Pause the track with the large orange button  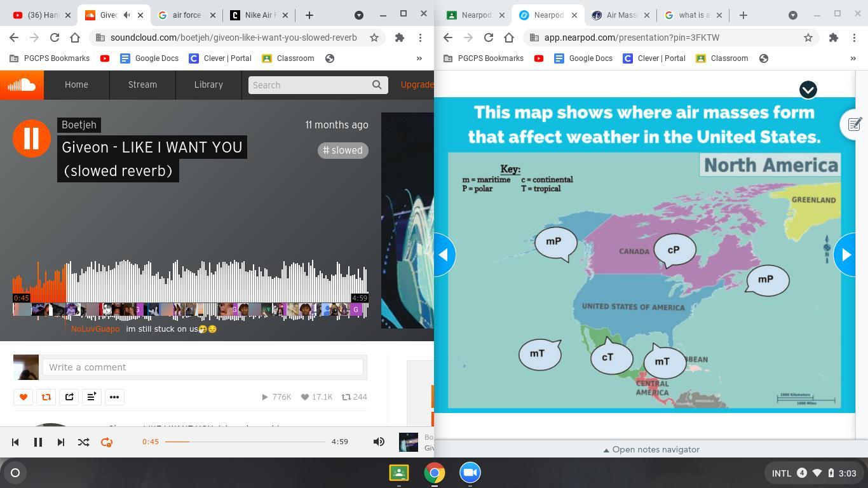[32, 138]
